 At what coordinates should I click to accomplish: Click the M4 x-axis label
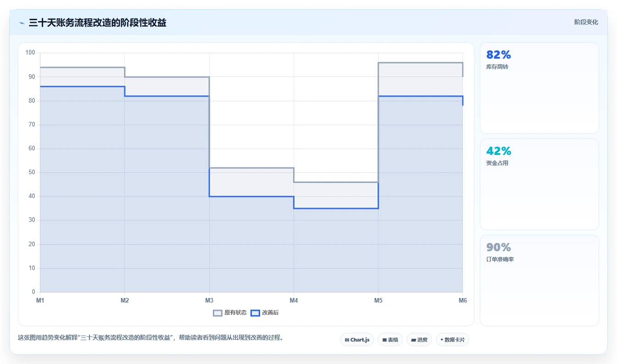[x=294, y=300]
